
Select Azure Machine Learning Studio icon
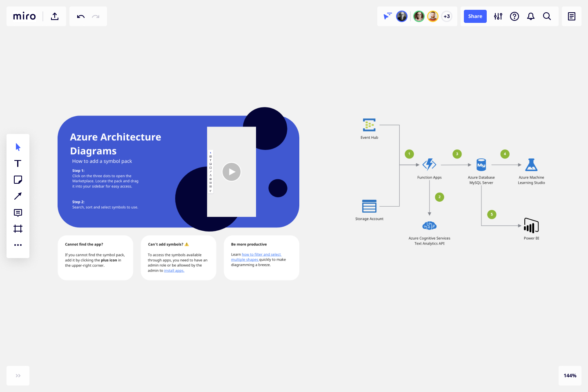point(531,165)
